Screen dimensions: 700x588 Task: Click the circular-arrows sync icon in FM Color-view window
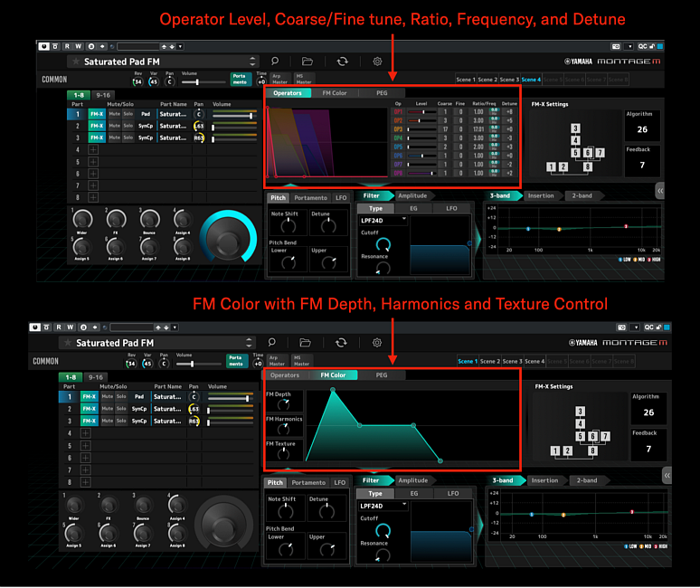pyautogui.click(x=341, y=343)
